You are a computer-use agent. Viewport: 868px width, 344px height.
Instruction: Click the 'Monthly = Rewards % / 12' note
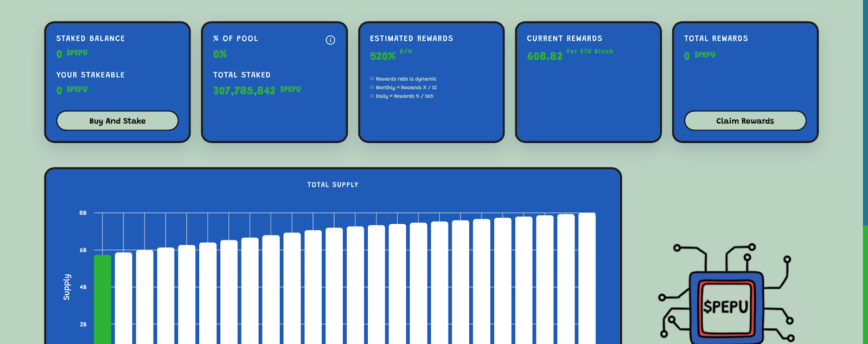point(406,88)
